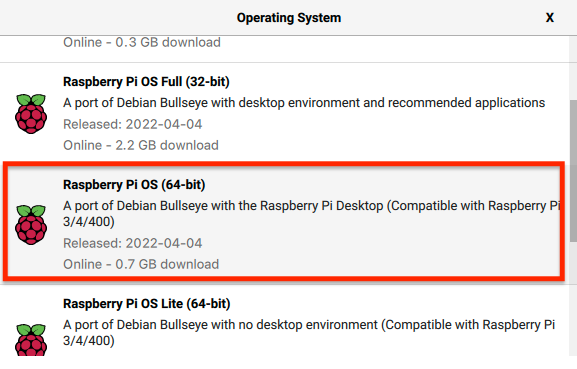Image resolution: width=577 pixels, height=369 pixels.
Task: Click the Raspberry Pi OS Lite (64-bit) raspberry icon
Action: (x=31, y=340)
